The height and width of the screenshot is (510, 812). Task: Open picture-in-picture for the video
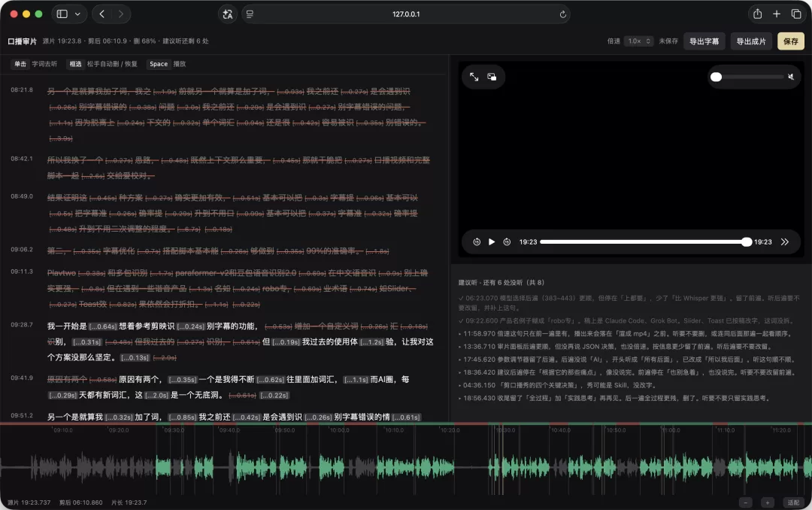492,77
